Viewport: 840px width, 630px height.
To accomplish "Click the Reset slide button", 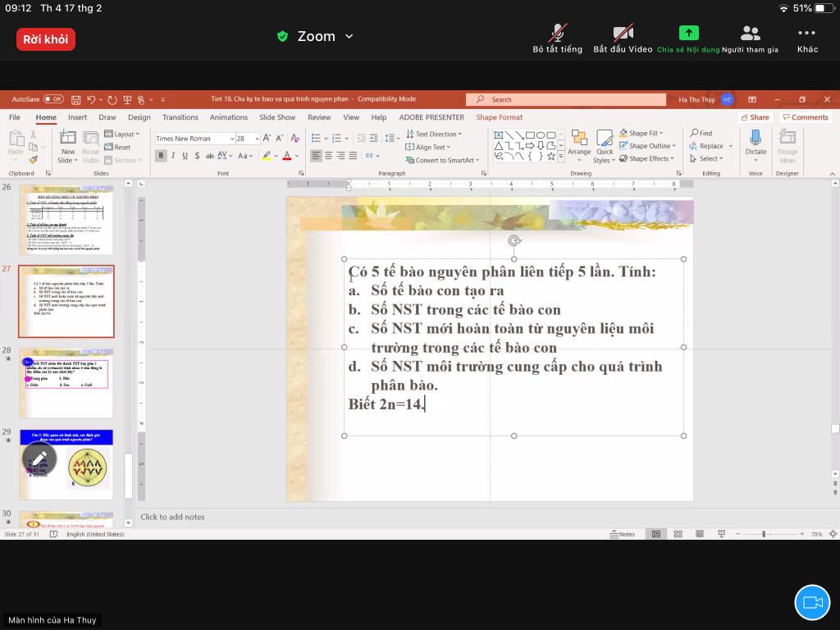I will [117, 147].
